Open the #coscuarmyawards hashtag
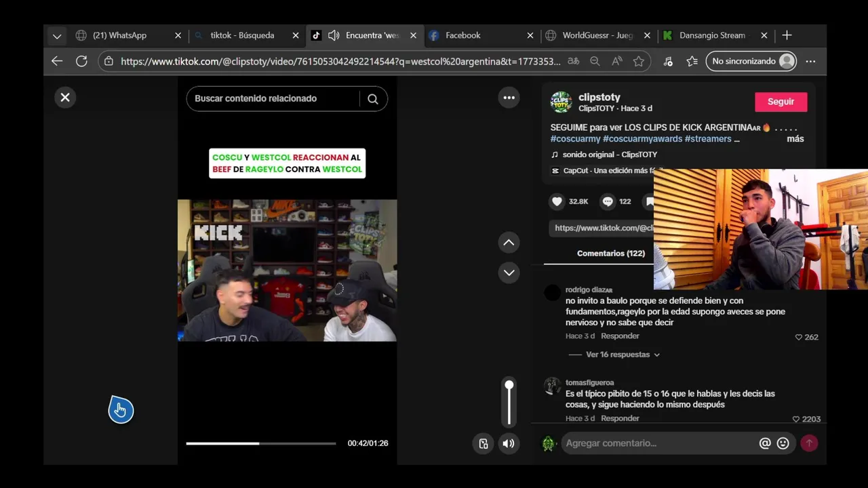 (642, 139)
